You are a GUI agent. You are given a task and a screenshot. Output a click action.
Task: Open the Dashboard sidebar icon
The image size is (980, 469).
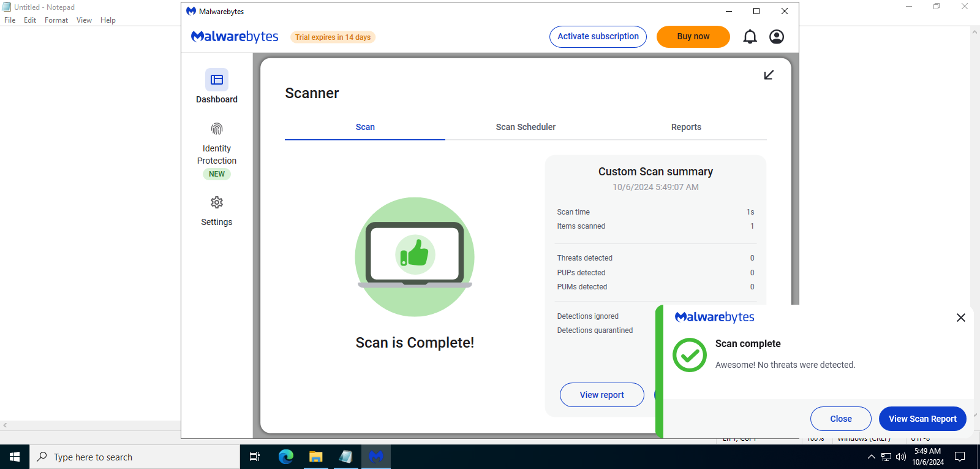tap(216, 80)
